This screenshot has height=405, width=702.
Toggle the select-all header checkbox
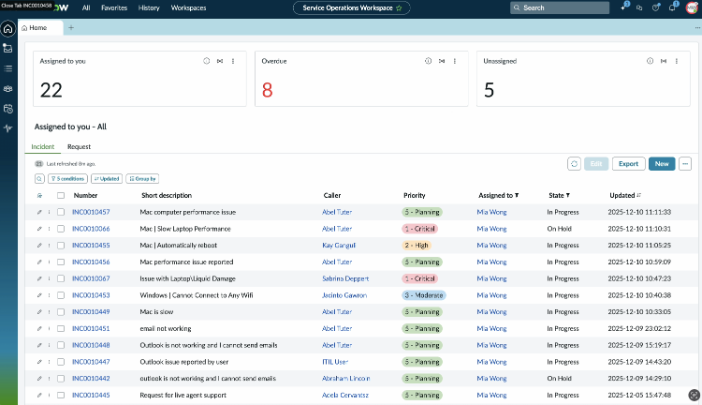pos(61,196)
